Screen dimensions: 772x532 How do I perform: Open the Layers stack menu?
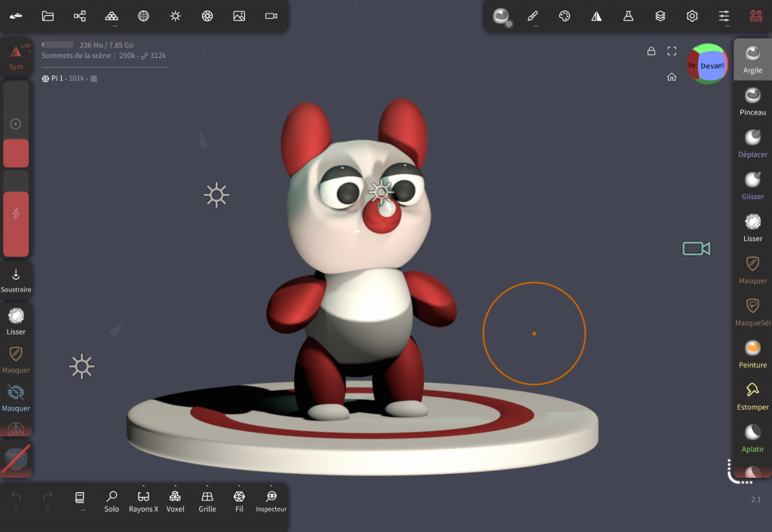pyautogui.click(x=660, y=16)
